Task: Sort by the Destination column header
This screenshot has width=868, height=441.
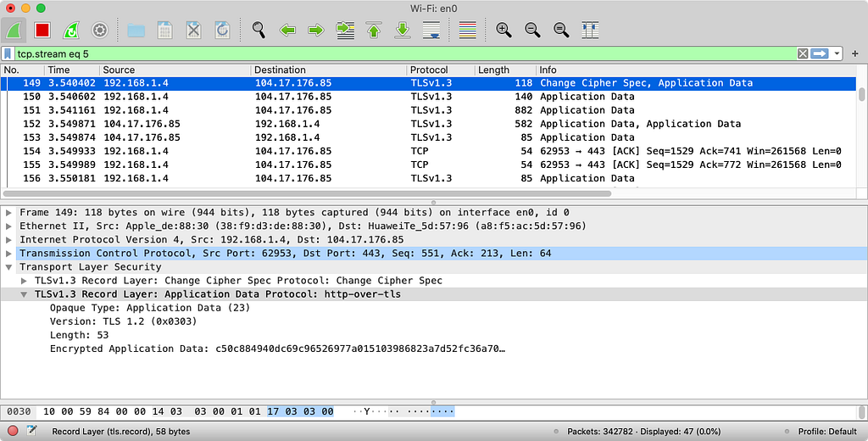Action: (x=329, y=70)
